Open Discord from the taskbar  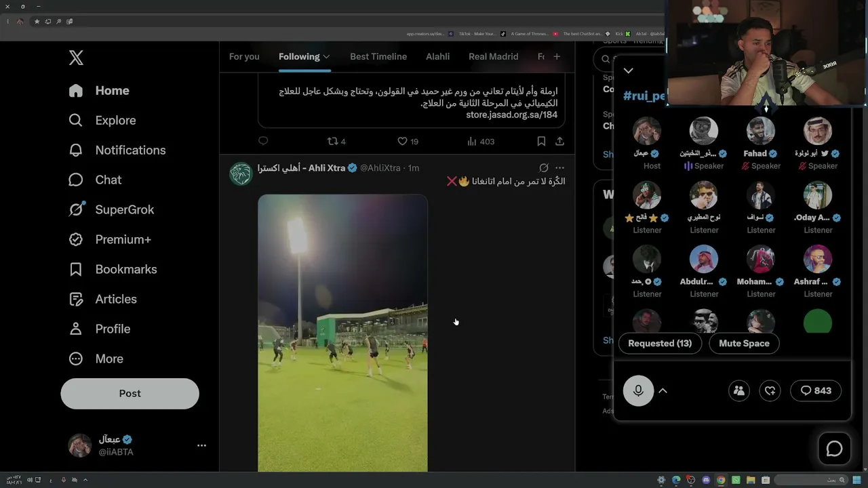coord(706,480)
